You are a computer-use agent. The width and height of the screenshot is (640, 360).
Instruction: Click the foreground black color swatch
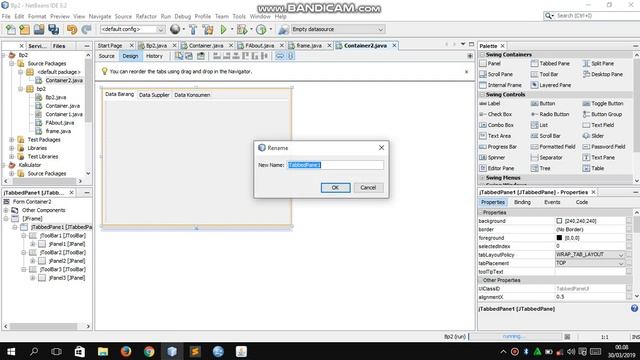(x=559, y=238)
